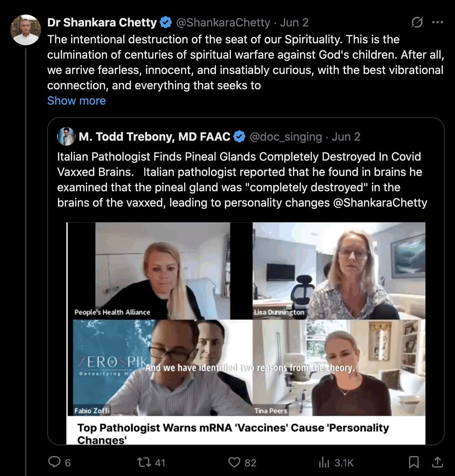Screen dimensions: 455x476
Task: Open the @ShankaraChetty mention in quoted tweet
Action: (380, 202)
